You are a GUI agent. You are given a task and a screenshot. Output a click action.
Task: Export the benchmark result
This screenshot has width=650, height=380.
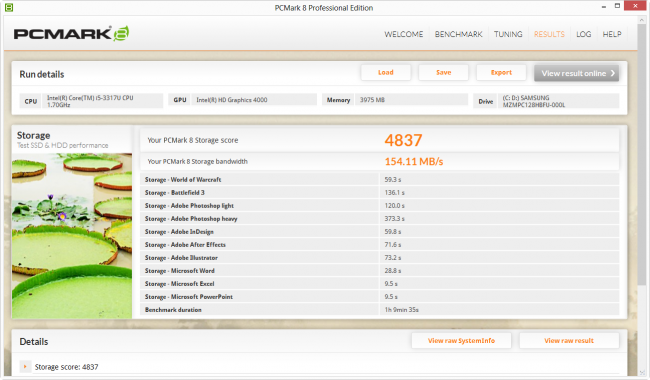click(501, 73)
